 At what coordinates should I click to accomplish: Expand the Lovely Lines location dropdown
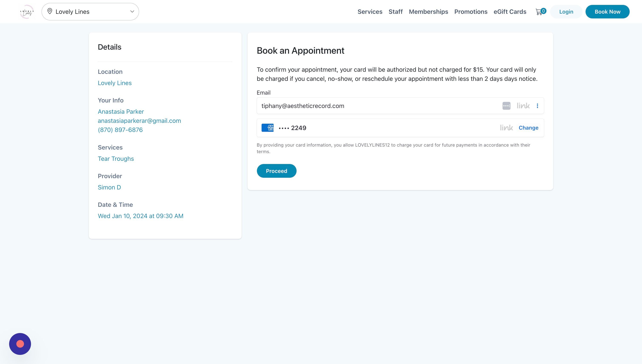[90, 12]
